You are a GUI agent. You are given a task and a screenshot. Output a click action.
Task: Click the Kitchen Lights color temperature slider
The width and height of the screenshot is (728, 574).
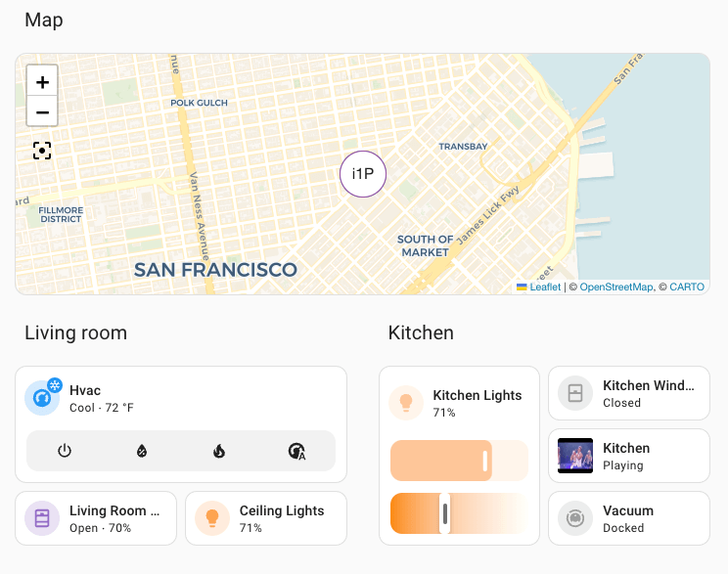(459, 513)
